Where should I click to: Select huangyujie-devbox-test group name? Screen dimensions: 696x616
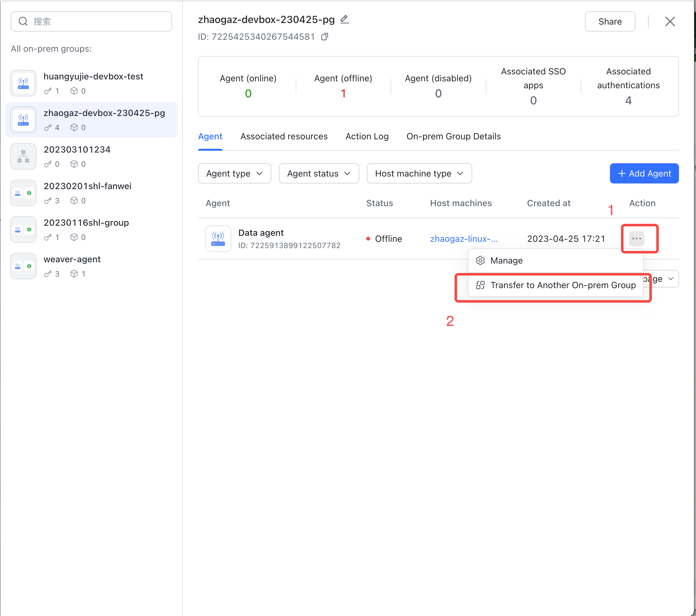pos(93,76)
